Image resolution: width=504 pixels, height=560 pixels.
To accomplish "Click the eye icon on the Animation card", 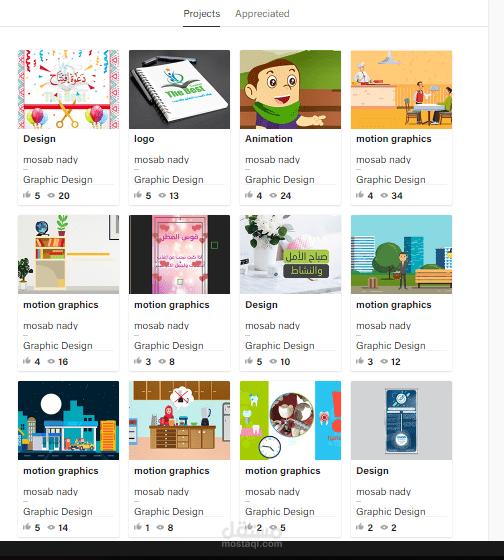I will (273, 195).
